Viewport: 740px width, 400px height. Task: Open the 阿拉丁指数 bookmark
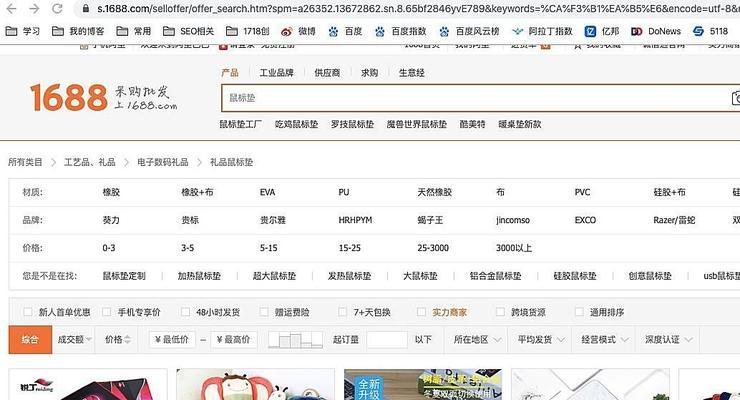pyautogui.click(x=542, y=31)
